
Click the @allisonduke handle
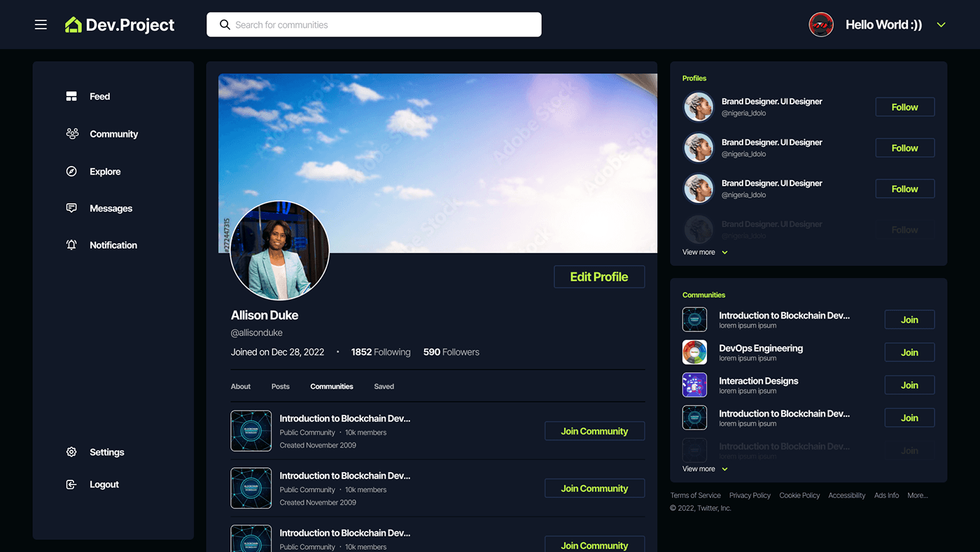point(257,333)
